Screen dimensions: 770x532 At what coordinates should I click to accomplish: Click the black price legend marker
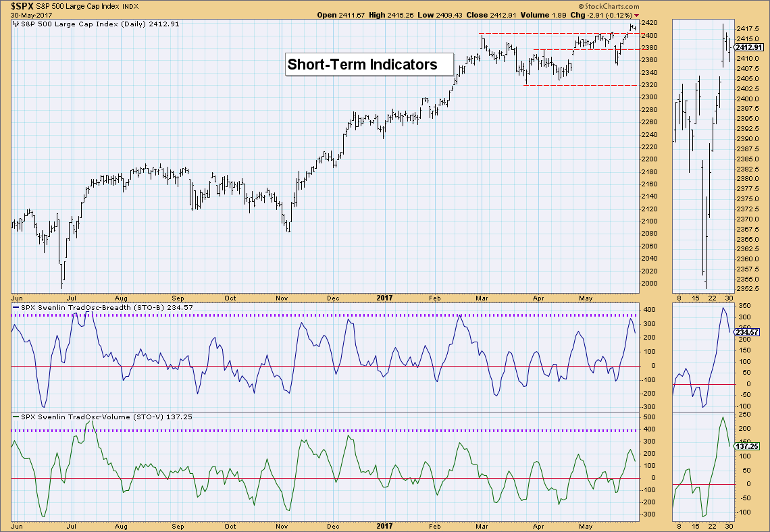(16, 24)
